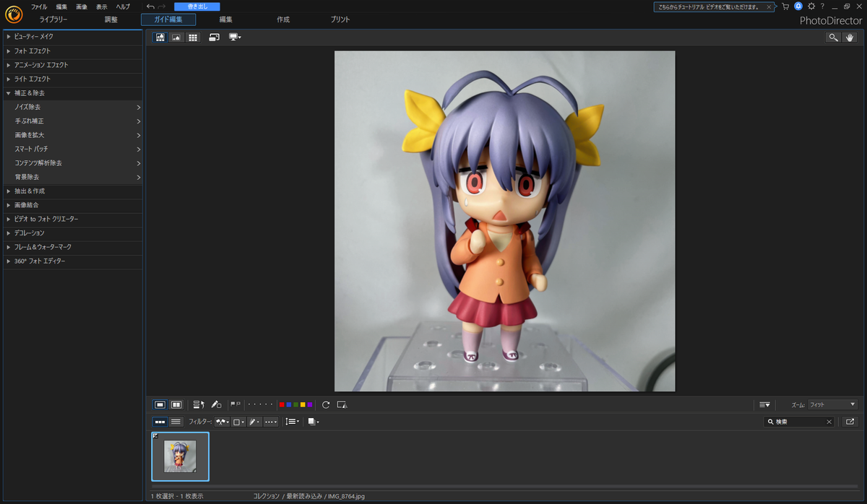
Task: Click the redo arrow icon
Action: 161,6
